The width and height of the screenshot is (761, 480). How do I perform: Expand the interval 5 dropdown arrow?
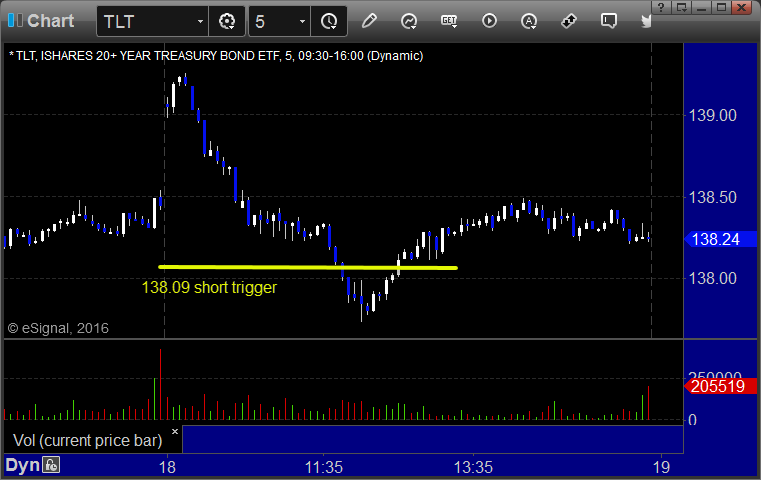(x=302, y=21)
